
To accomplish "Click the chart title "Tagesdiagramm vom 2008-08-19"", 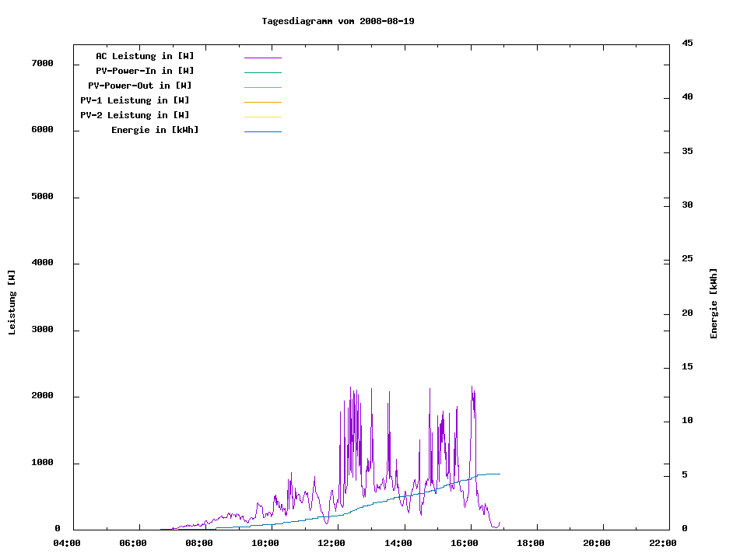I will (x=338, y=21).
